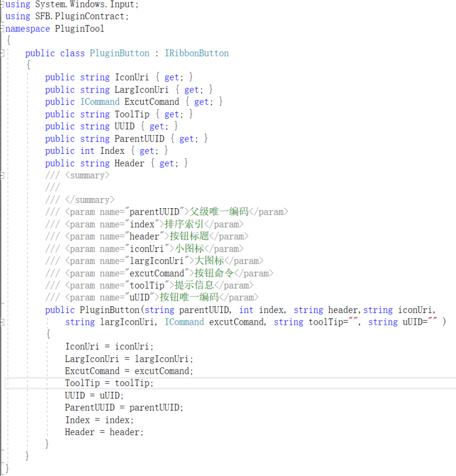Screen dimensions: 456x476
Task: Click the IconUri property name
Action: (132, 77)
